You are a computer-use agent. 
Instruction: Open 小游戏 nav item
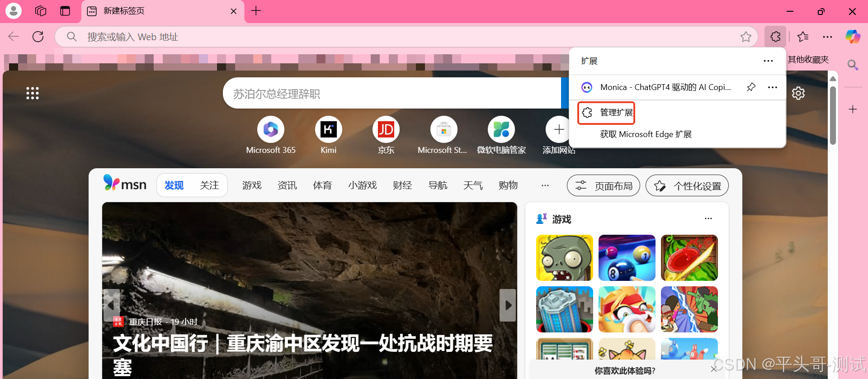363,185
